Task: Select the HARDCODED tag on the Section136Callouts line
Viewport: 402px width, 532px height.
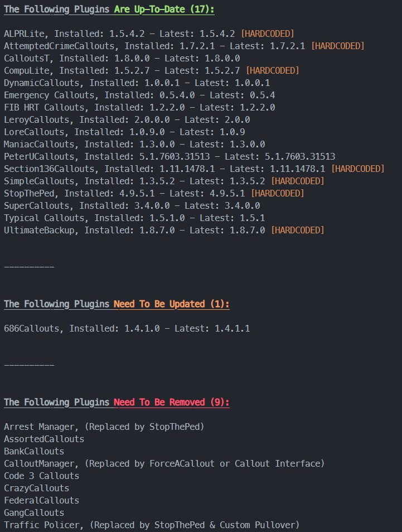Action: click(357, 169)
